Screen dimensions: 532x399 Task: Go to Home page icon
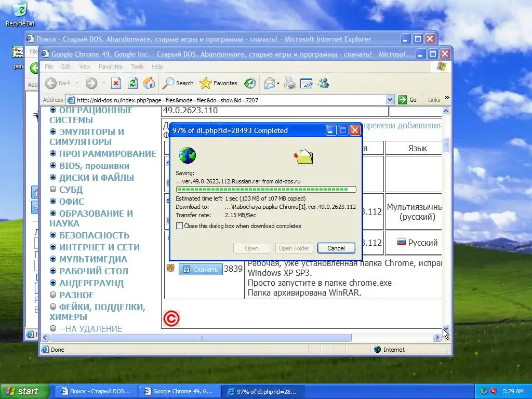[149, 83]
